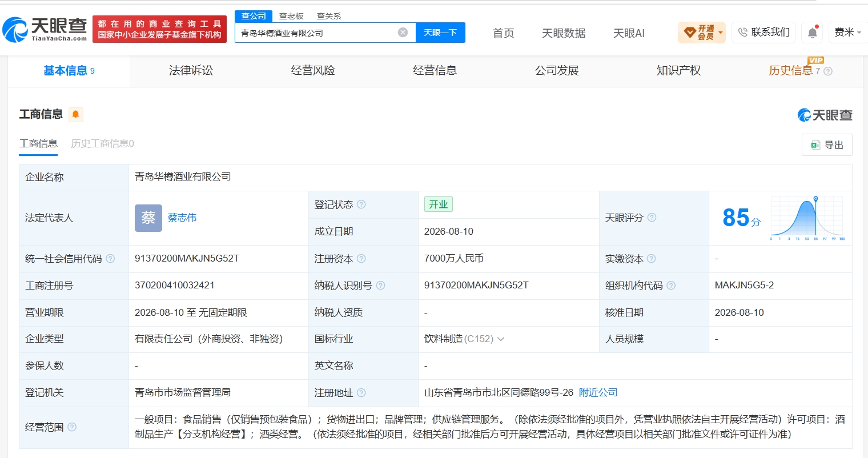Open notifications bell icon
Screen dimensions: 868x458
click(x=812, y=33)
